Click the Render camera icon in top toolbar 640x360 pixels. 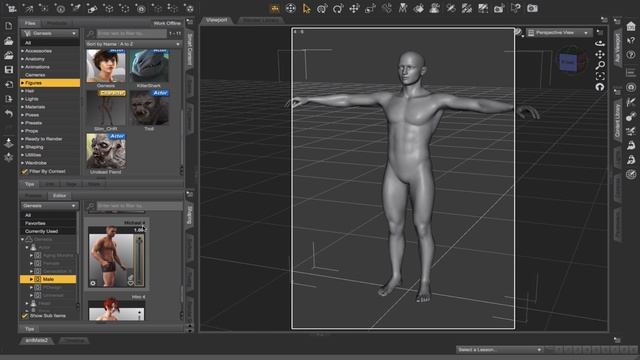(x=532, y=9)
